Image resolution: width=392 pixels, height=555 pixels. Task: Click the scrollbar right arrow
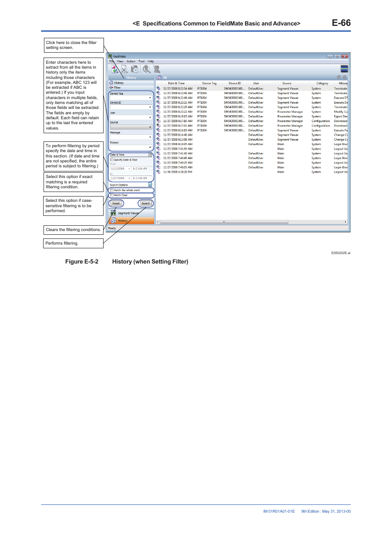pos(346,222)
